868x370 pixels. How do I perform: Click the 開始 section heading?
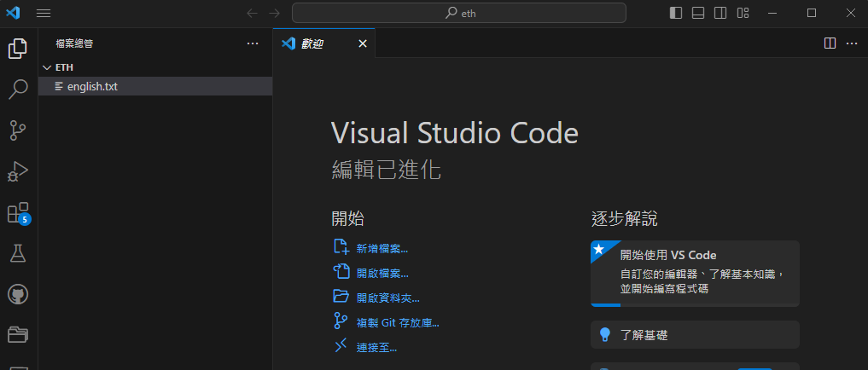pos(347,218)
